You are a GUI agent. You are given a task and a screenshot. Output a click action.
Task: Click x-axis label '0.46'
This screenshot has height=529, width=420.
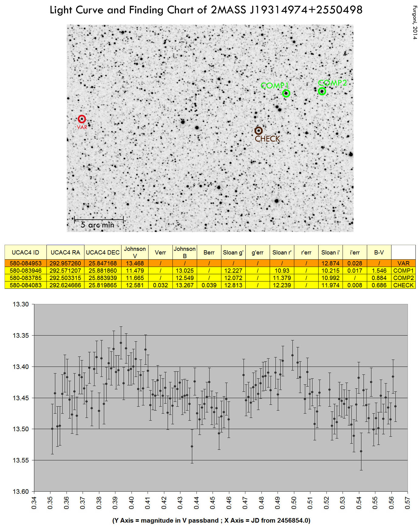[x=229, y=503]
